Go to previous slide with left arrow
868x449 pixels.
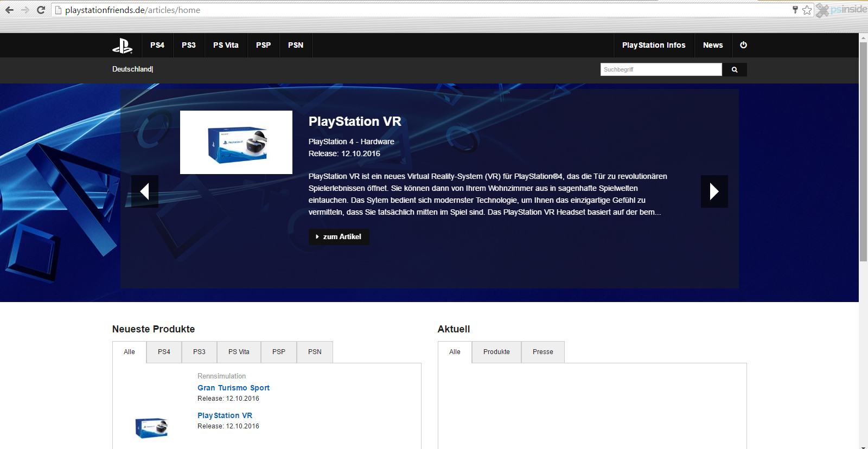[x=145, y=191]
